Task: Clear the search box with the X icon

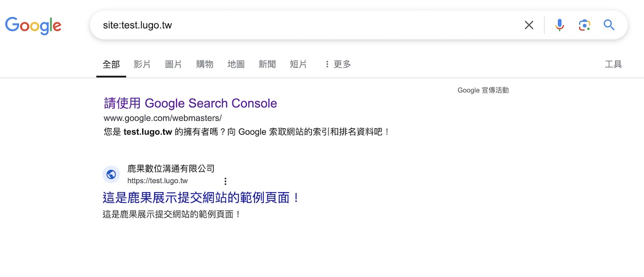Action: click(529, 25)
